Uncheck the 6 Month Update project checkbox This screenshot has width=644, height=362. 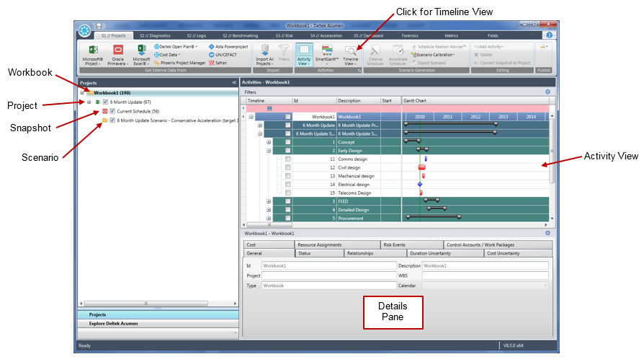(105, 102)
